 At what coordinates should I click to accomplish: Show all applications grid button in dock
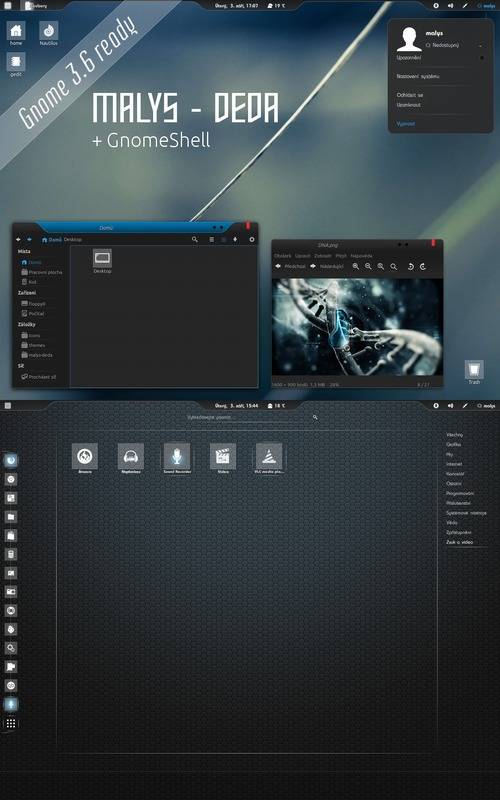click(x=11, y=723)
